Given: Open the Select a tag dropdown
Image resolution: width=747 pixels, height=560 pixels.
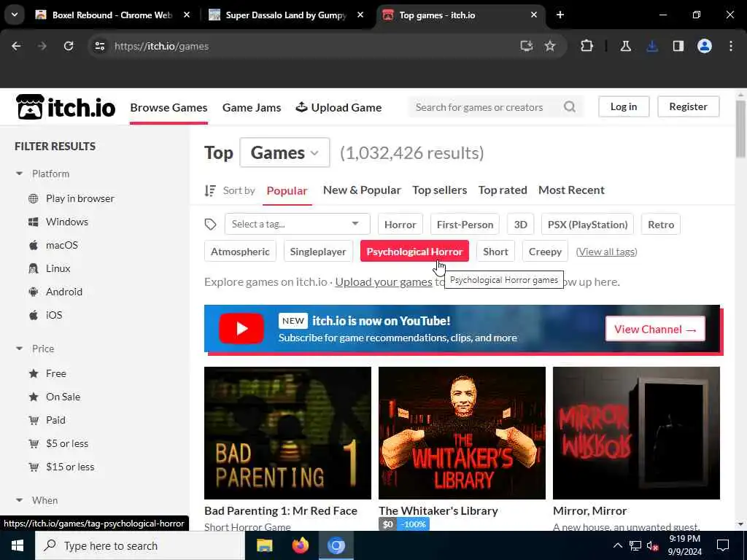Looking at the screenshot, I should pyautogui.click(x=298, y=225).
